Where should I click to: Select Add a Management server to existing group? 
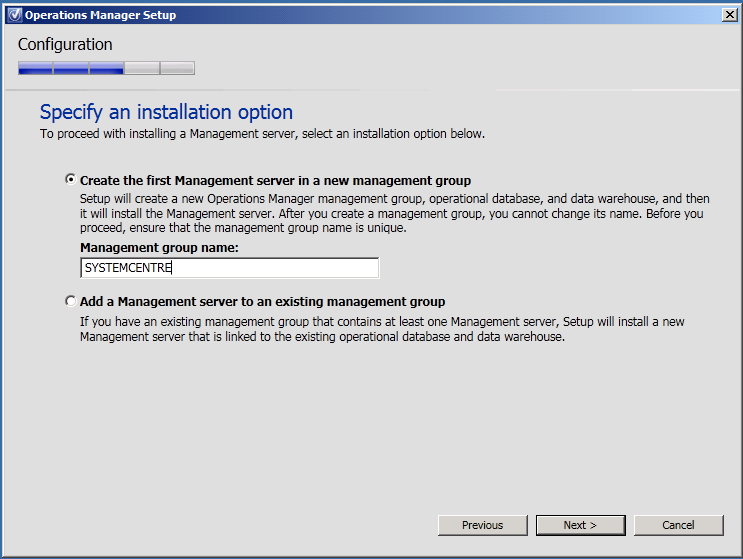[x=71, y=301]
